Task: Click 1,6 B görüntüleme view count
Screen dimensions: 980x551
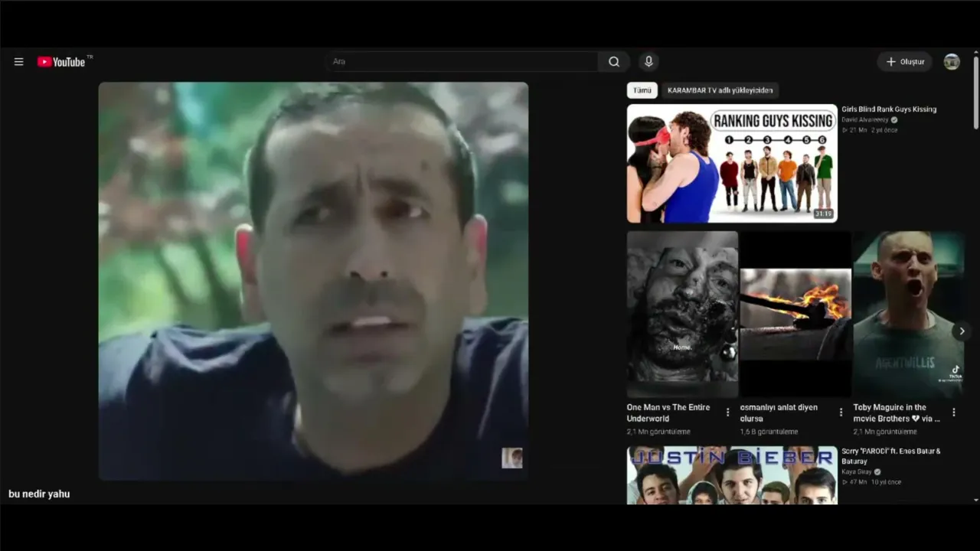Action: (769, 432)
